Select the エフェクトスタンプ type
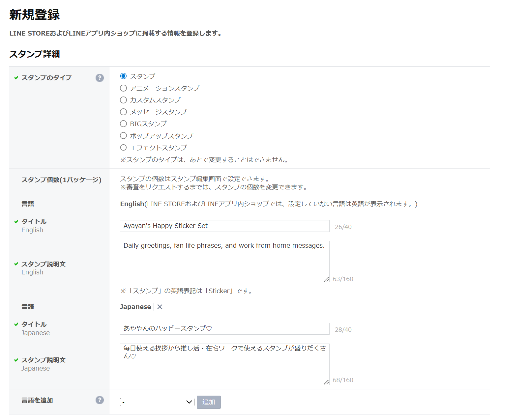The height and width of the screenshot is (420, 529). 123,148
